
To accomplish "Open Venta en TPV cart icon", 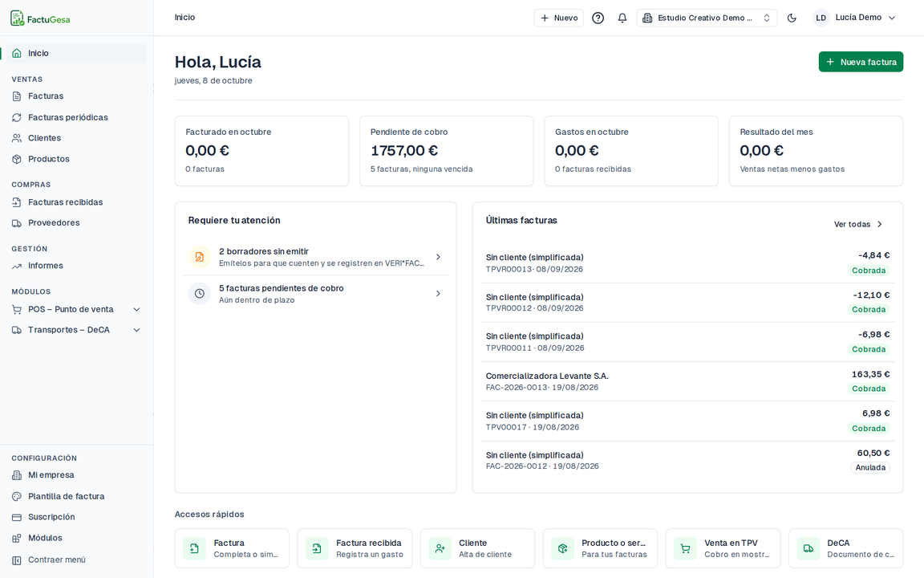I will (685, 548).
